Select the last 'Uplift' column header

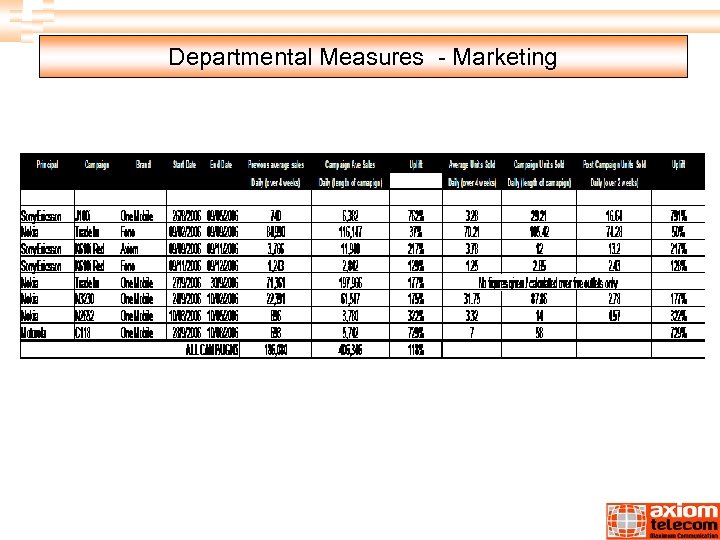pyautogui.click(x=678, y=164)
